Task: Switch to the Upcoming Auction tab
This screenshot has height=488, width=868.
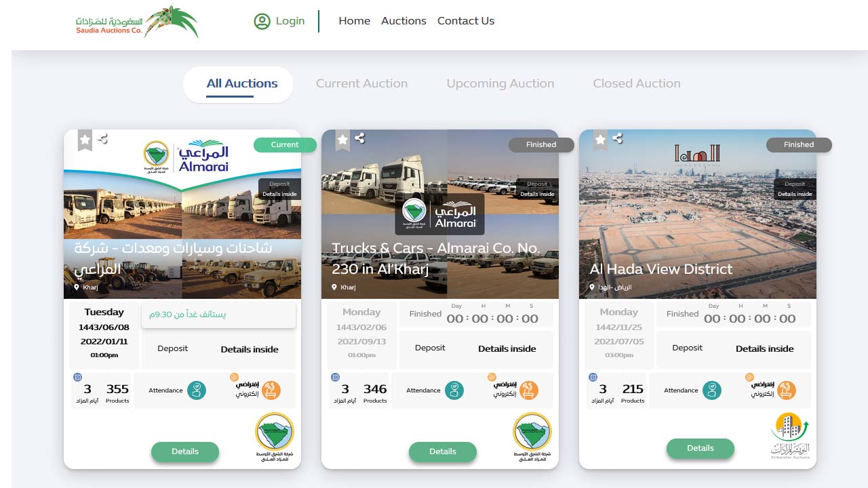Action: point(500,83)
